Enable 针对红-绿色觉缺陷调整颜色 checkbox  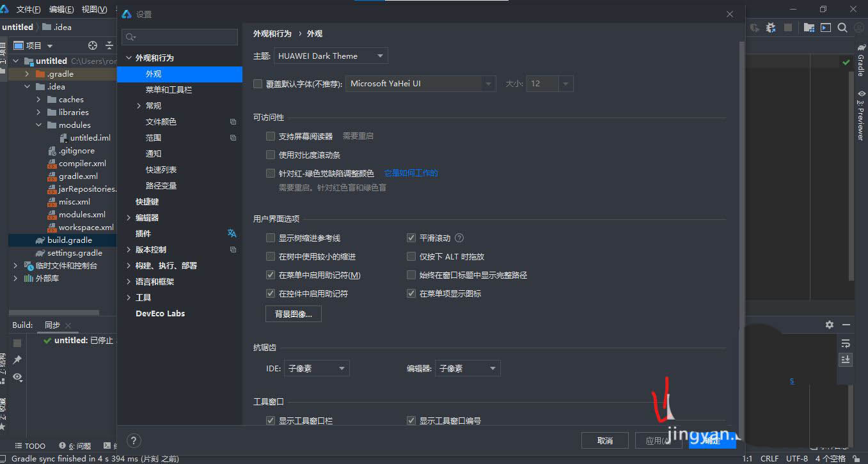click(271, 173)
